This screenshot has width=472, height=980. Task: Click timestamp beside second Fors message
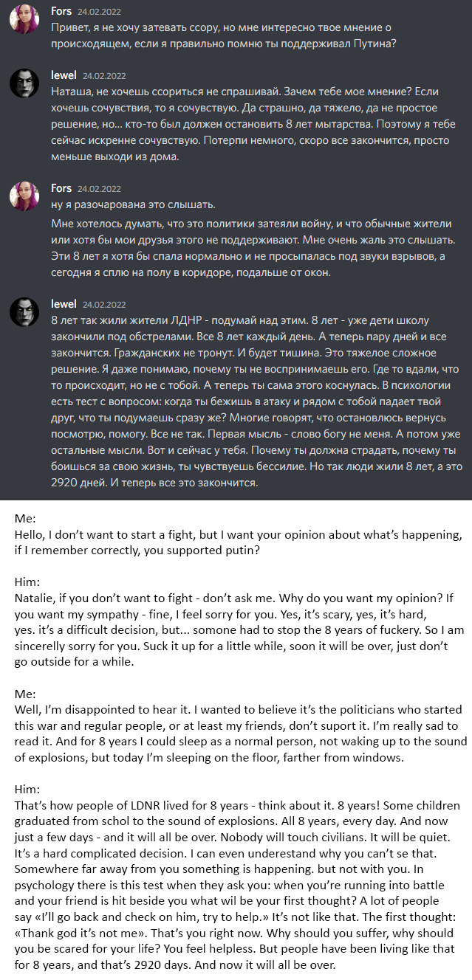click(x=99, y=189)
